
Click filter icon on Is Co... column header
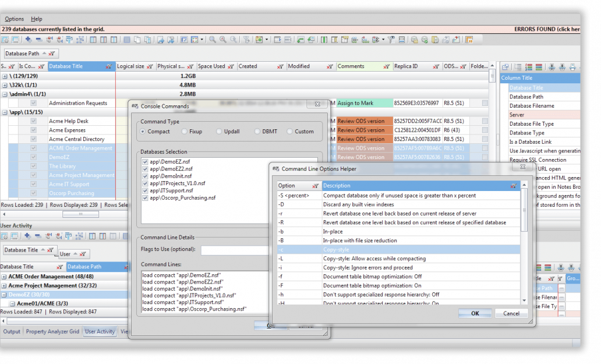coord(41,66)
